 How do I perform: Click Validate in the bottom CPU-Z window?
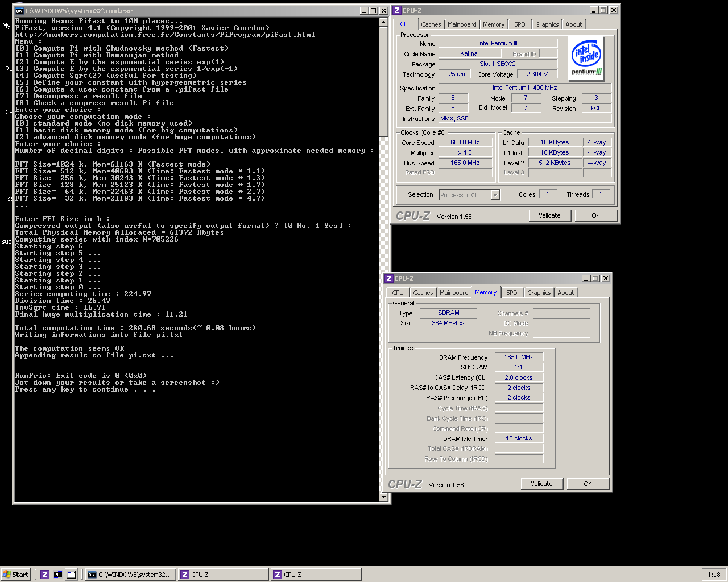[541, 484]
